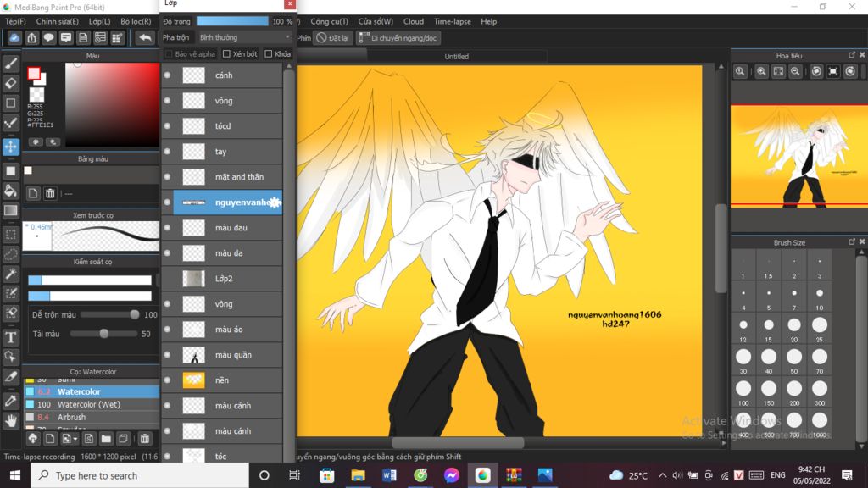Select the Airbrush brush
Viewport: 868px width, 488px height.
point(92,417)
